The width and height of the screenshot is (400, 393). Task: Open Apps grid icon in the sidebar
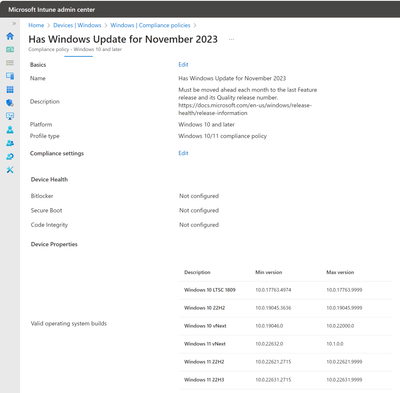coord(10,89)
